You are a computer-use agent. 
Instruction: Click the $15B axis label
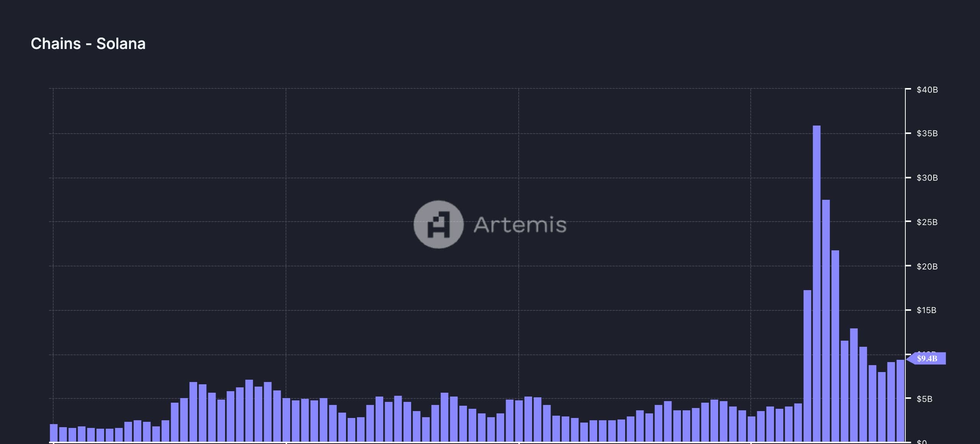(x=926, y=310)
